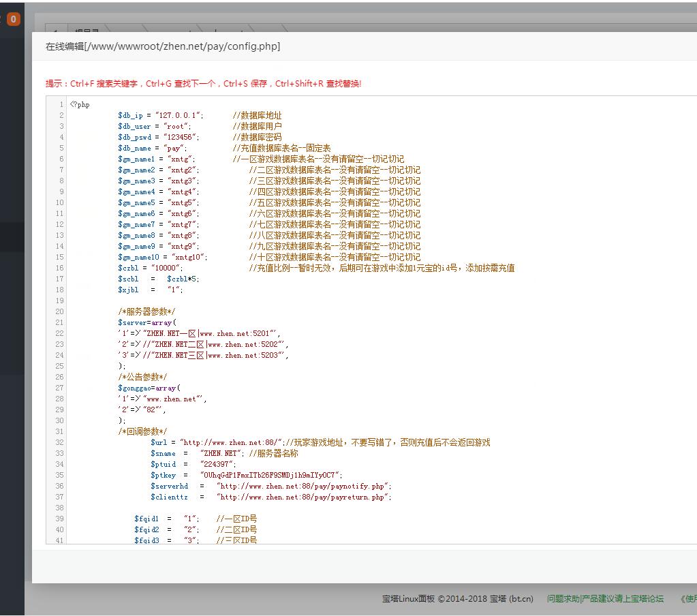
Task: Click the 在线编辑 config.php dialog title bar
Action: point(162,46)
